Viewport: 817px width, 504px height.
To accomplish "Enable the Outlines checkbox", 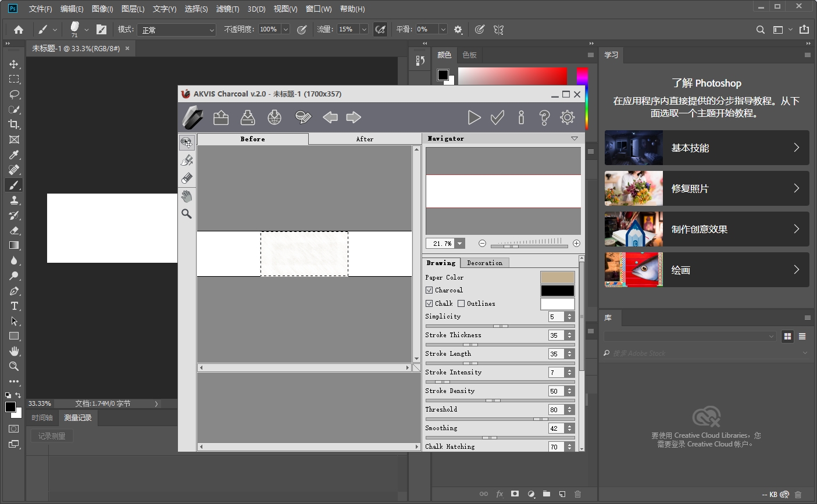I will 461,303.
